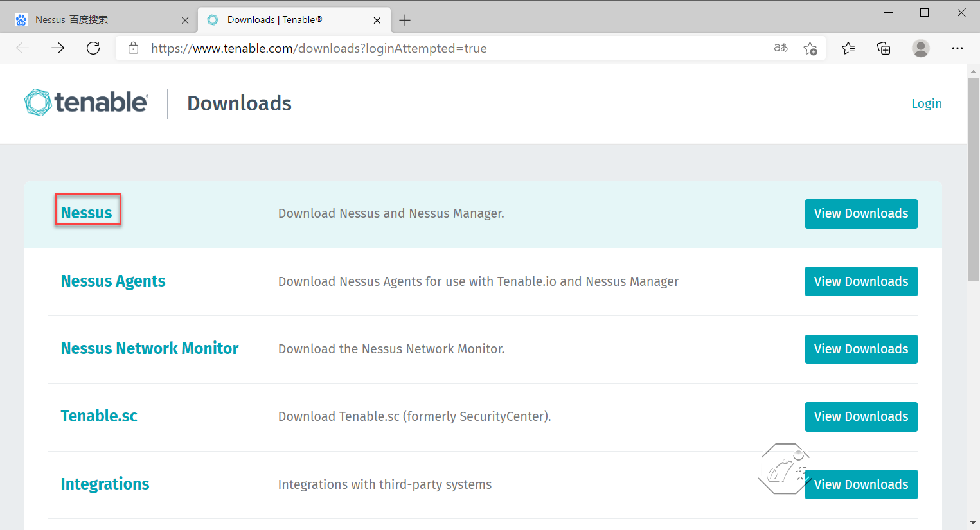
Task: Click View Downloads for Integrations
Action: tap(861, 484)
